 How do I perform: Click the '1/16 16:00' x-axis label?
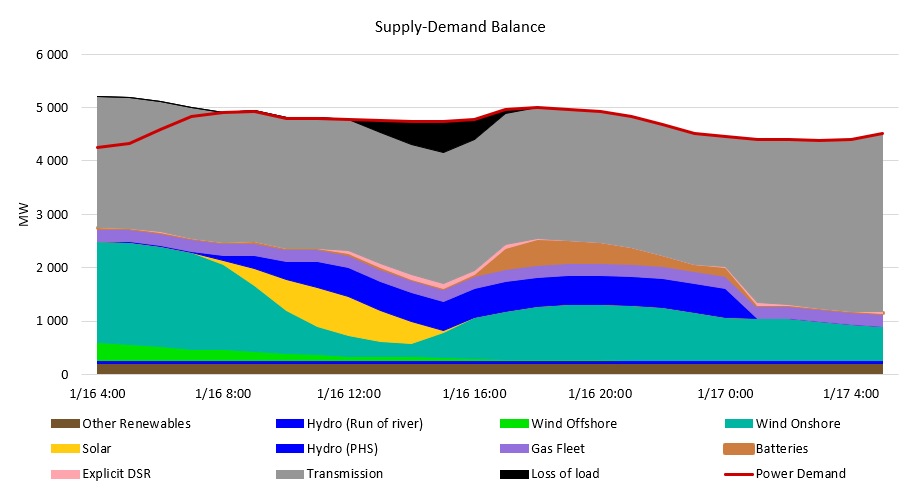(x=475, y=394)
